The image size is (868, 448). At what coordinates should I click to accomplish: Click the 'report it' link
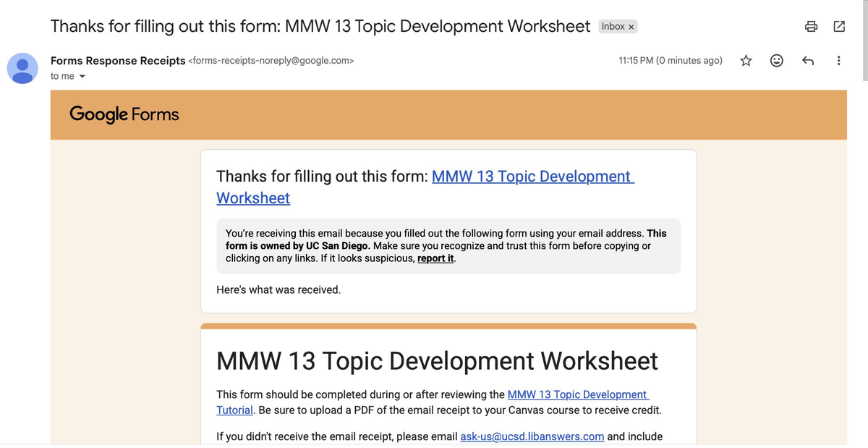point(435,258)
